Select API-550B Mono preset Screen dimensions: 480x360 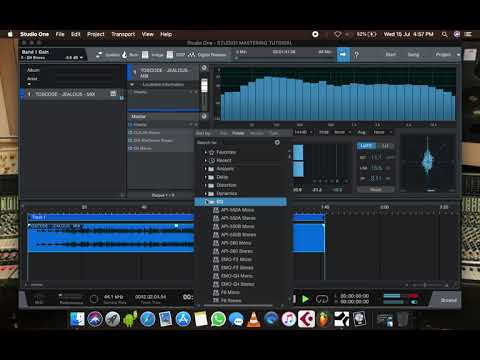click(x=237, y=226)
